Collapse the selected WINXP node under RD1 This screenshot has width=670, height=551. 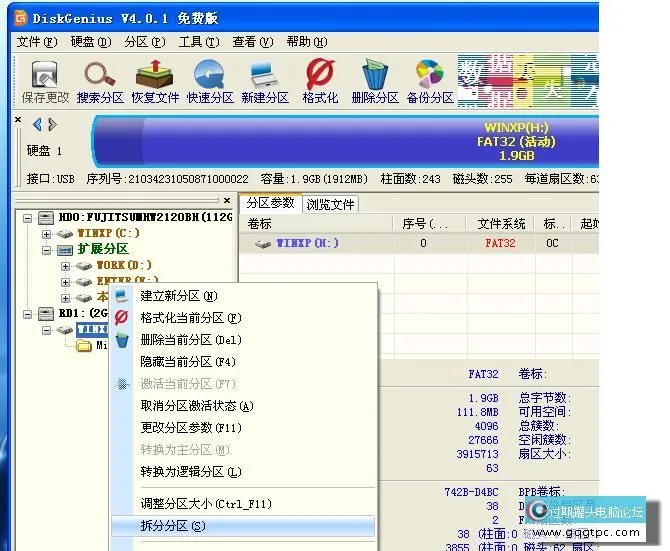[46, 330]
